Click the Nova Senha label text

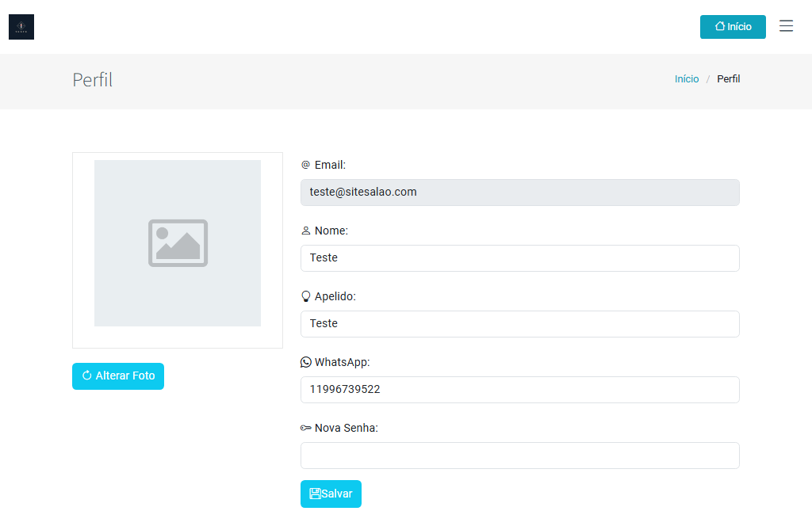[346, 428]
